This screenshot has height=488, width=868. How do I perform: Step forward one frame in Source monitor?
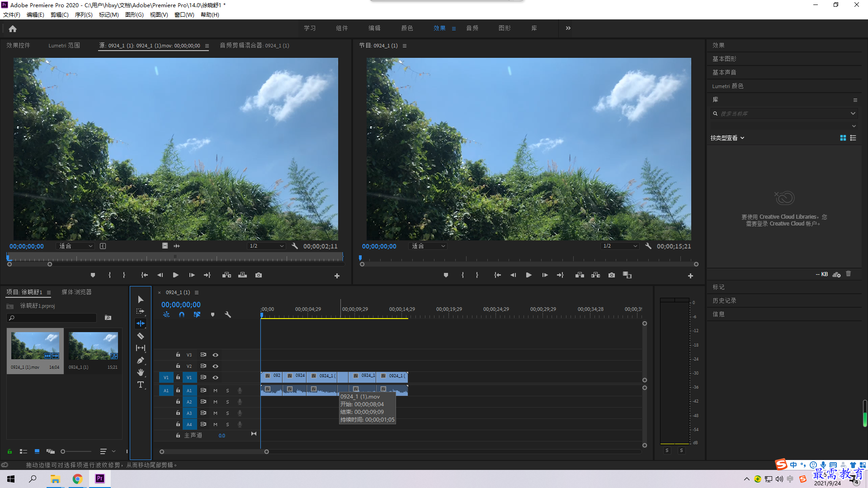point(192,275)
